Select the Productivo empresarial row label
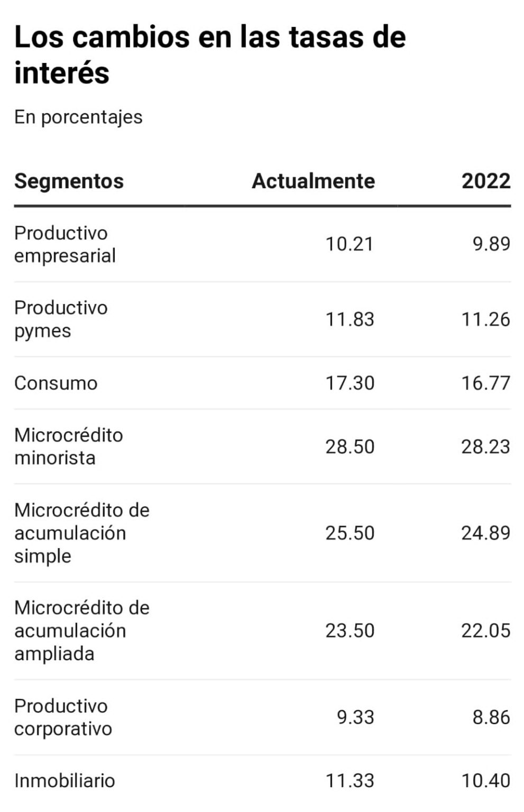 [x=65, y=244]
